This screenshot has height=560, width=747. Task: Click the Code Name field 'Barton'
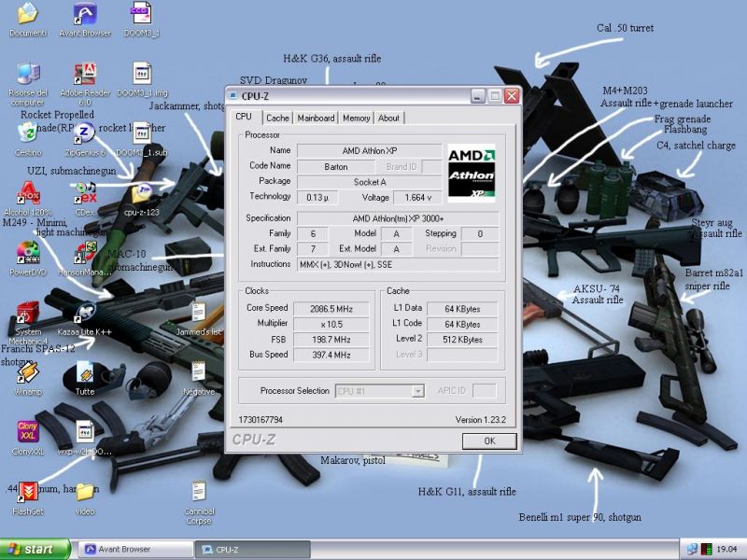[x=336, y=167]
